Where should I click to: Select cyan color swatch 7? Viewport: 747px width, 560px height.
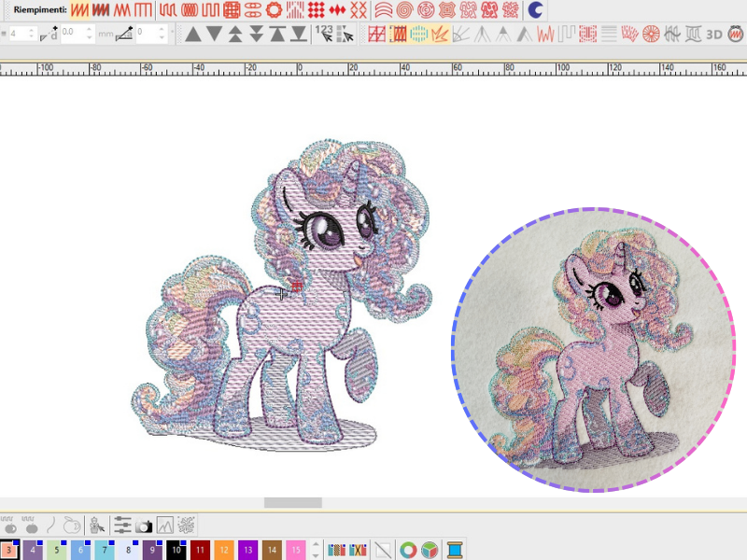coord(105,550)
